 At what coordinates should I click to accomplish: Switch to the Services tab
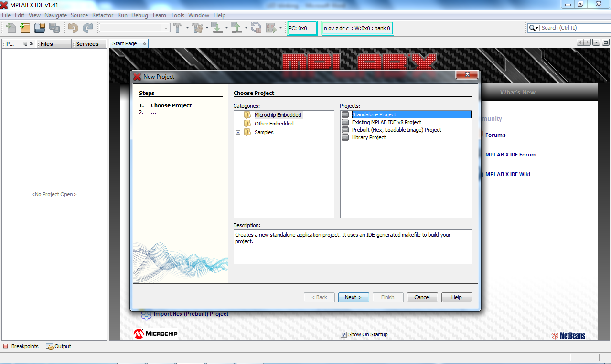[87, 43]
